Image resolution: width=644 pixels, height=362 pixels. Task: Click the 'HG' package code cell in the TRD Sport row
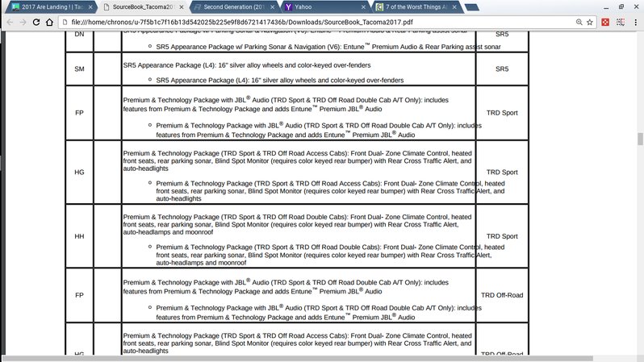click(x=79, y=173)
